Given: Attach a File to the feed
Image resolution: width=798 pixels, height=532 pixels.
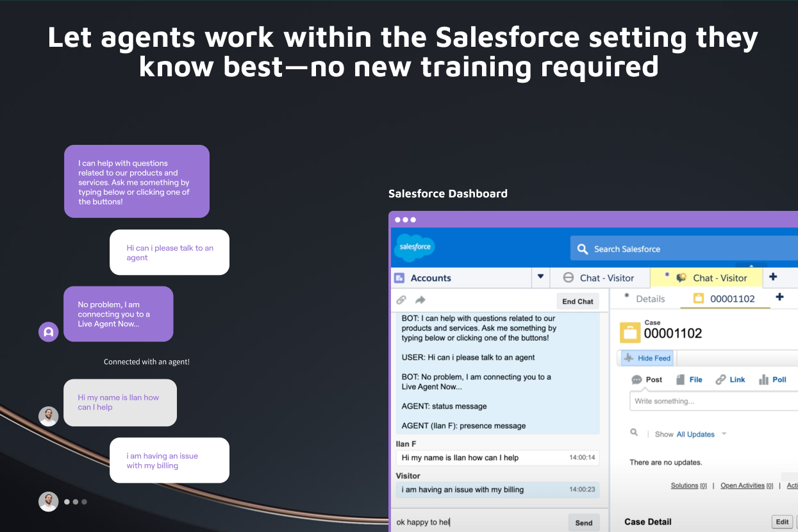Looking at the screenshot, I should [x=688, y=379].
